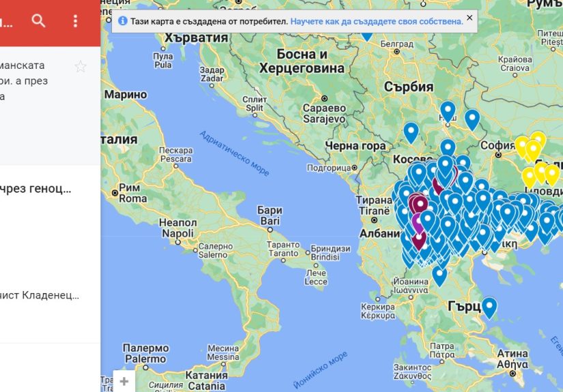The image size is (563, 392).
Task: Star this map as a favorite
Action: [81, 66]
